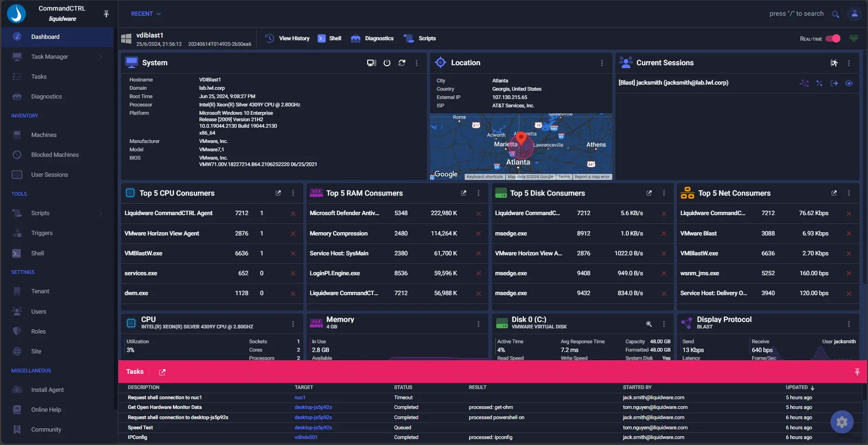Kill Microsoft Defender Antivirus in RAM list

click(x=478, y=214)
